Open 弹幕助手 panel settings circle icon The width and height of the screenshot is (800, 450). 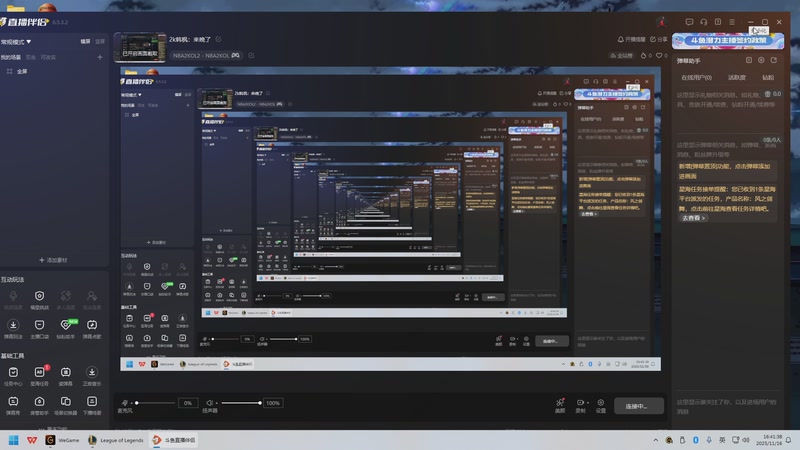pyautogui.click(x=761, y=60)
